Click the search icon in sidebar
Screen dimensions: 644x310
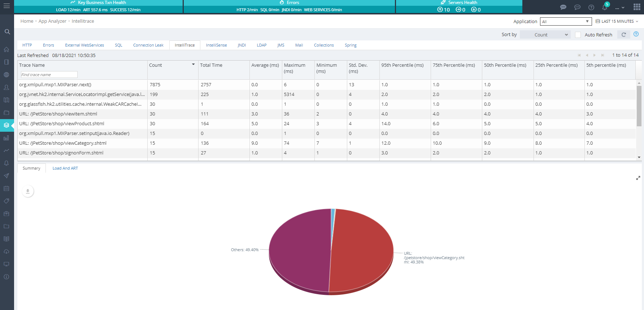pos(7,32)
